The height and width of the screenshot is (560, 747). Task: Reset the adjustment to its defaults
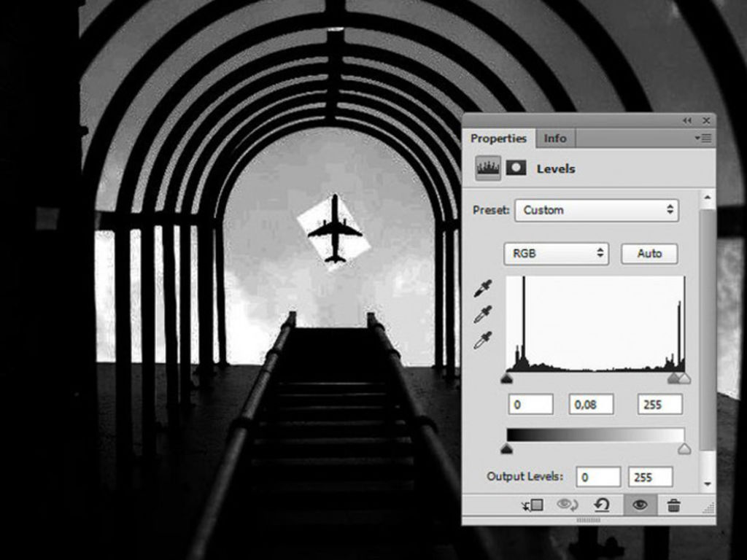pos(601,505)
